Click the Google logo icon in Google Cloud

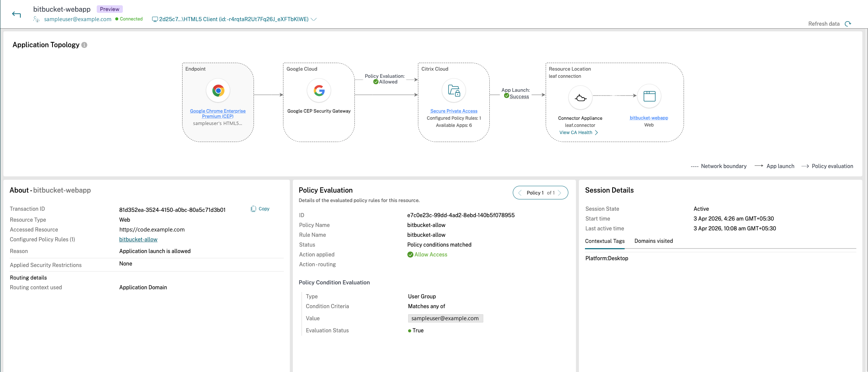319,91
